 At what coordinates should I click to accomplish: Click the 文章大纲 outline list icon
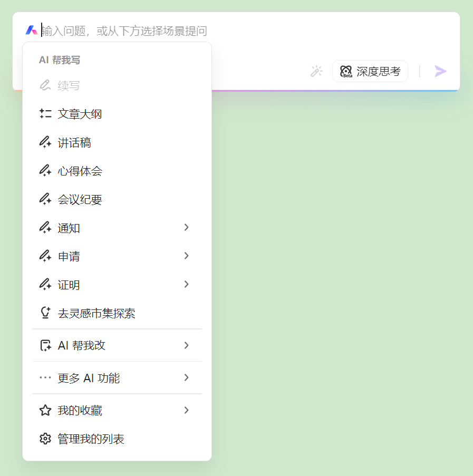[x=45, y=114]
